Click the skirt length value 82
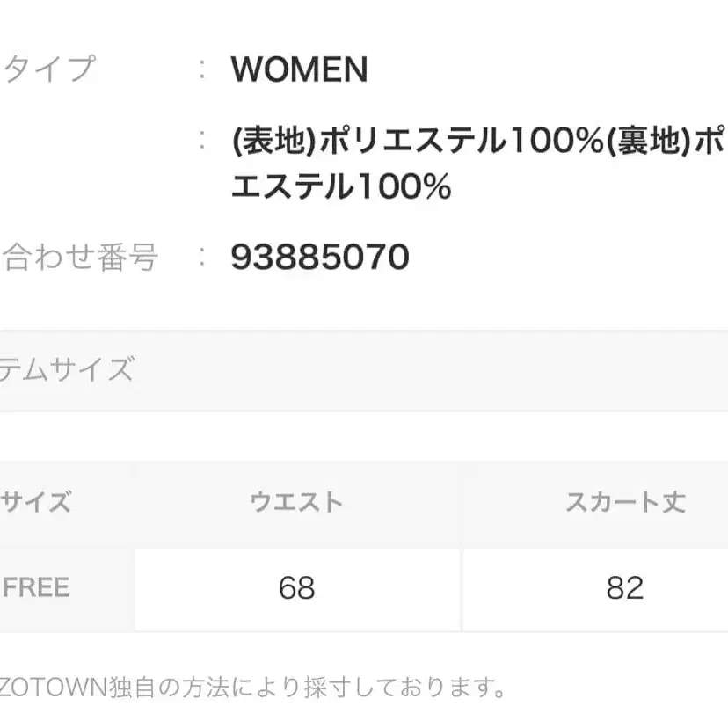 coord(624,587)
